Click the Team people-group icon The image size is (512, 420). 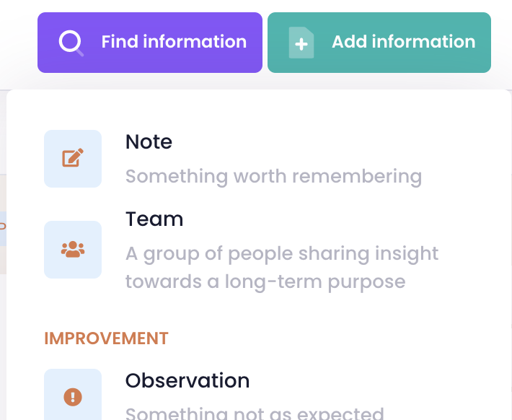click(x=73, y=249)
